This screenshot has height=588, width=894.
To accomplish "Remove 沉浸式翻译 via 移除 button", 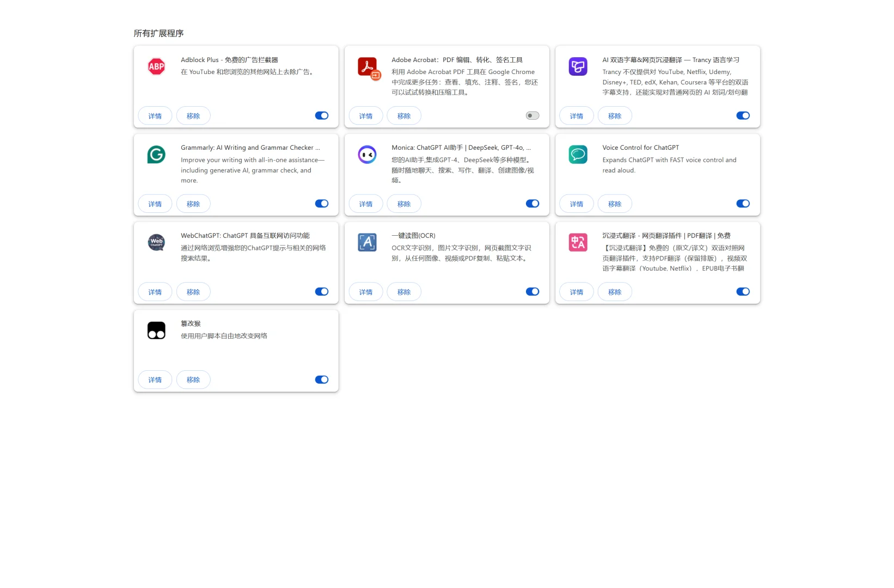I will tap(615, 292).
